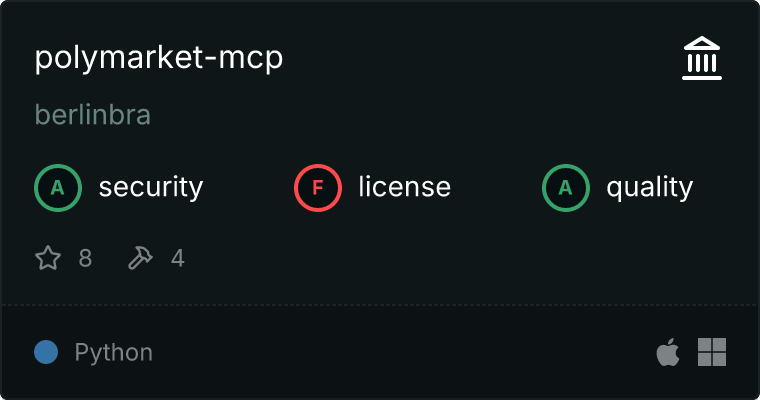Click the Python language label

pyautogui.click(x=113, y=352)
